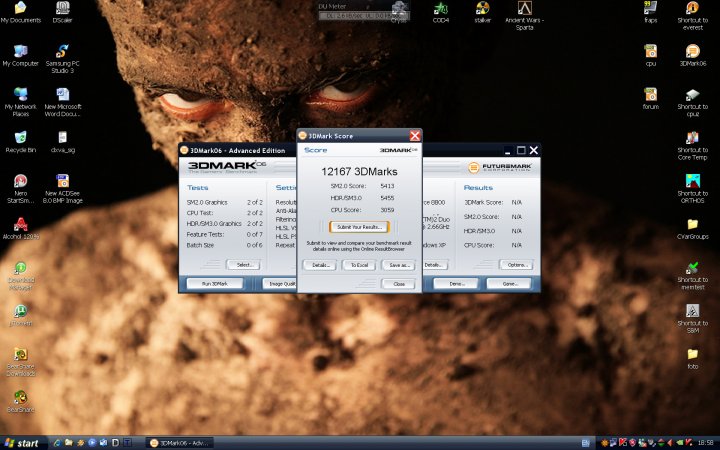Launch Samsung PC Studio 3 shortcut

coord(62,59)
